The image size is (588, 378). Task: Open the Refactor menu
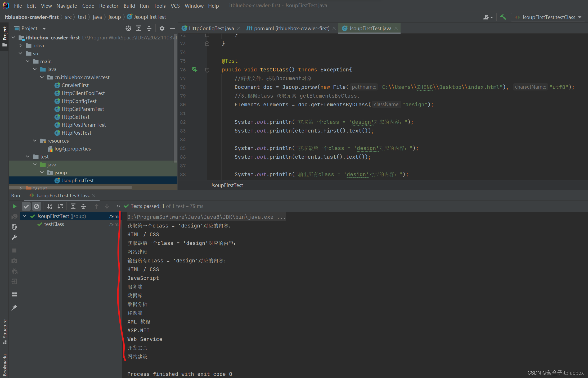click(109, 6)
